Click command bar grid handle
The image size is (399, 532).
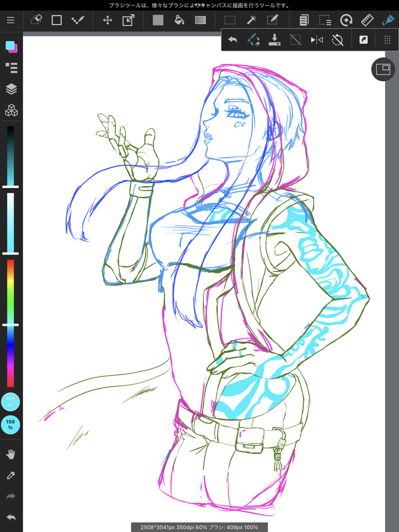388,40
